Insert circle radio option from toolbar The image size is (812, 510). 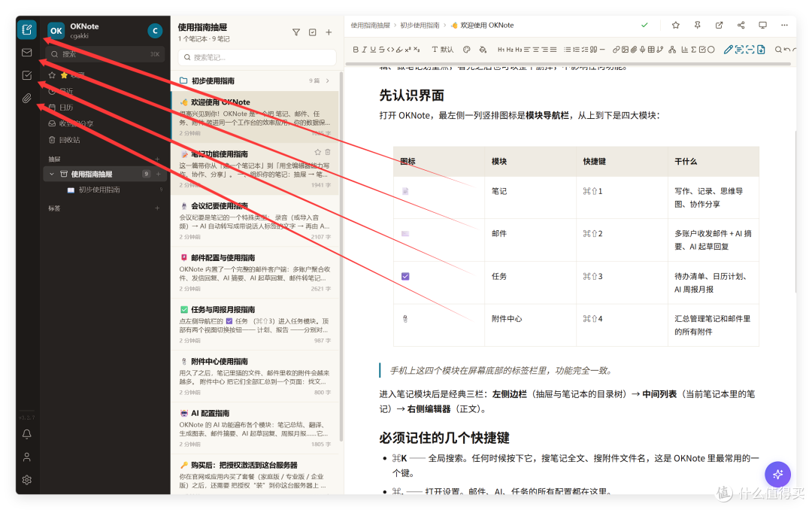(x=711, y=50)
